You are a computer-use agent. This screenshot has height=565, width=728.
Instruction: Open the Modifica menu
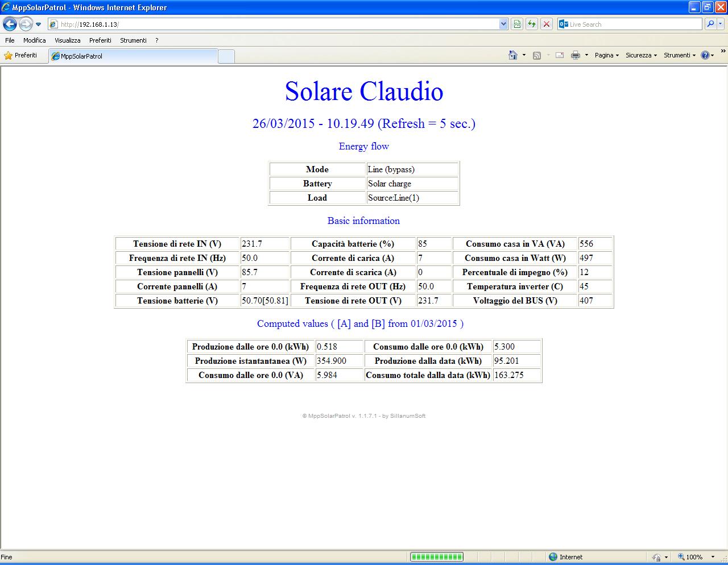click(34, 40)
